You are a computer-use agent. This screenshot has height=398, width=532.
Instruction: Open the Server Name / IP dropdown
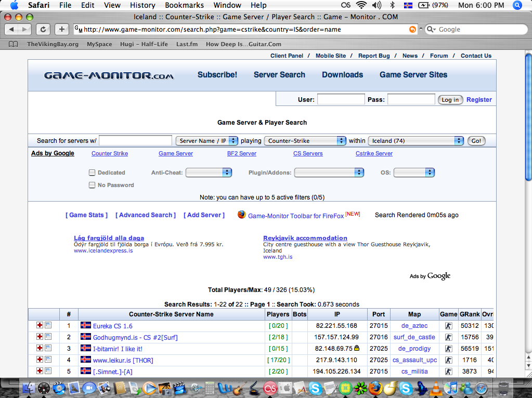206,141
